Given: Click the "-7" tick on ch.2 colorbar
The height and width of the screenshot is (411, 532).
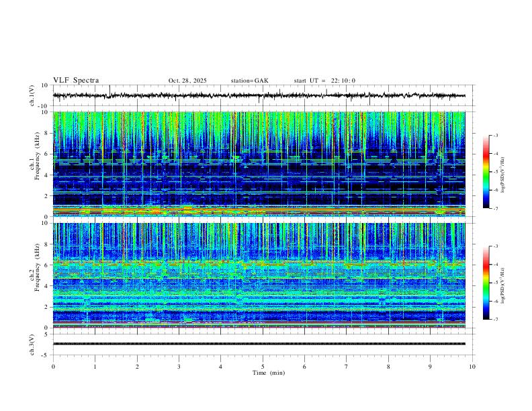Looking at the screenshot, I should [495, 320].
